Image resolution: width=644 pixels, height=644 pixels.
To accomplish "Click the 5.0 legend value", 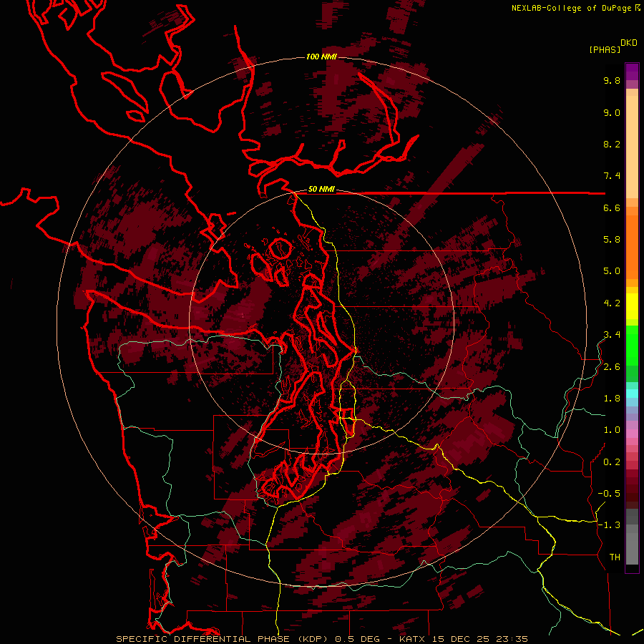I will pos(612,271).
